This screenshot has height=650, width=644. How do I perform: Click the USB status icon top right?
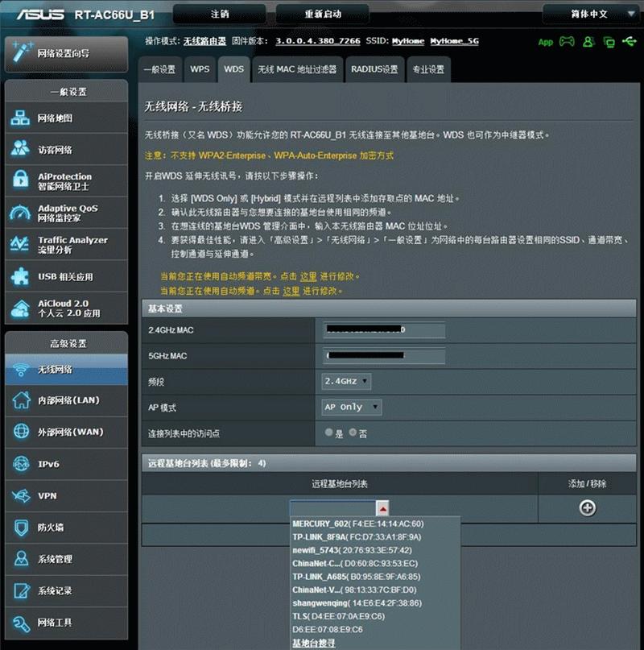[630, 42]
